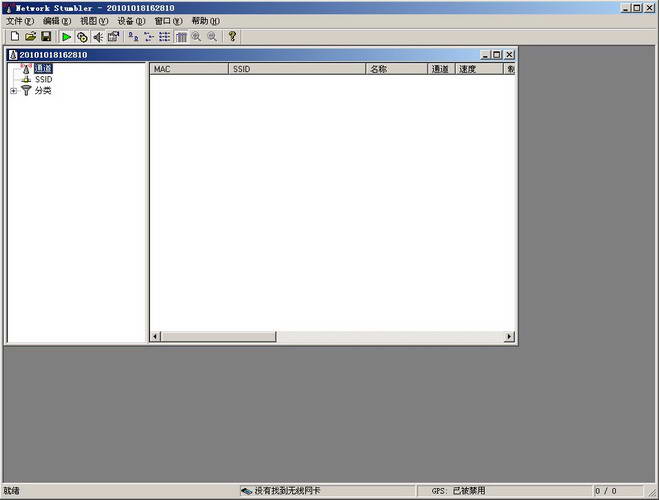
Task: Open help with the question mark icon
Action: (x=232, y=37)
